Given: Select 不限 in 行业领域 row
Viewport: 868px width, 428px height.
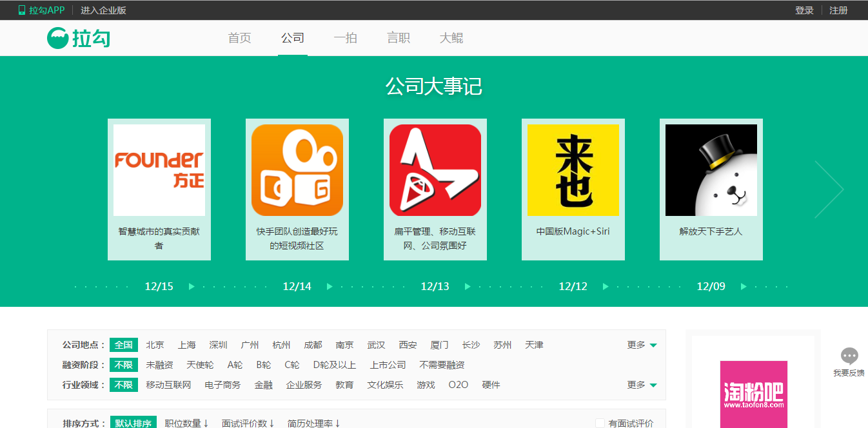Looking at the screenshot, I should (x=124, y=385).
